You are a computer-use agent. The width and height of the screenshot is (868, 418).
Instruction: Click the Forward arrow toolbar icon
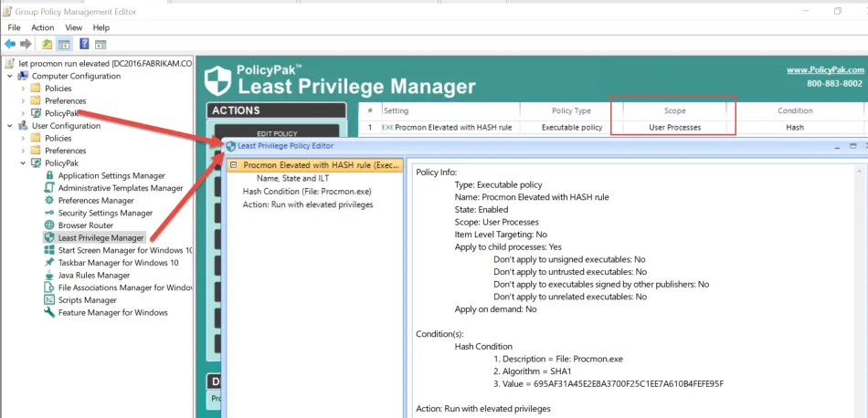point(26,44)
